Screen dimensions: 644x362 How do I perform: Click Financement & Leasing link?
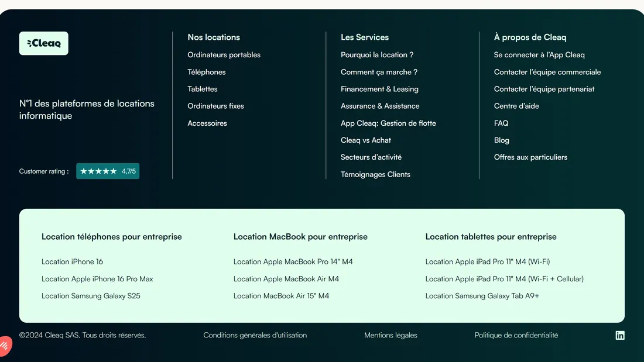coord(379,89)
